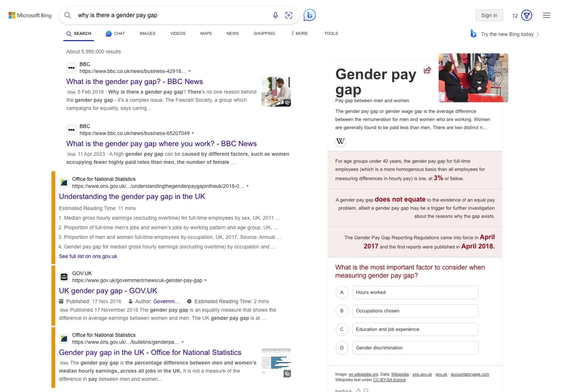Click the search magnifier icon in search box
The image size is (562, 392).
(x=68, y=15)
